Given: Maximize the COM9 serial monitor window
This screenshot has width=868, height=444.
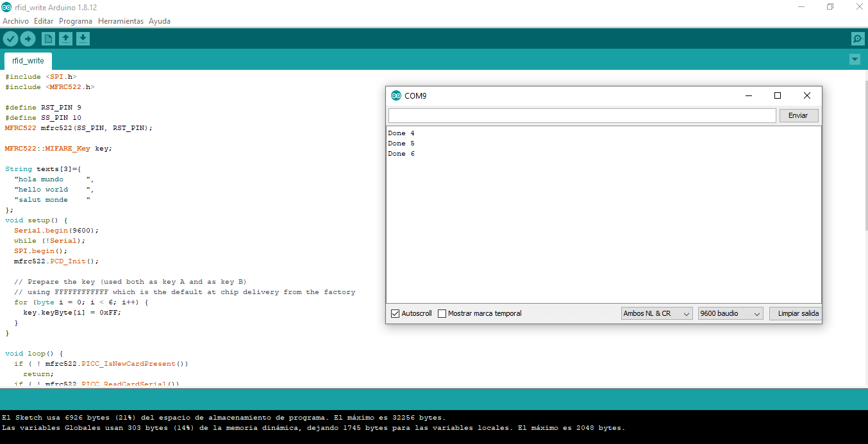Looking at the screenshot, I should tap(778, 95).
